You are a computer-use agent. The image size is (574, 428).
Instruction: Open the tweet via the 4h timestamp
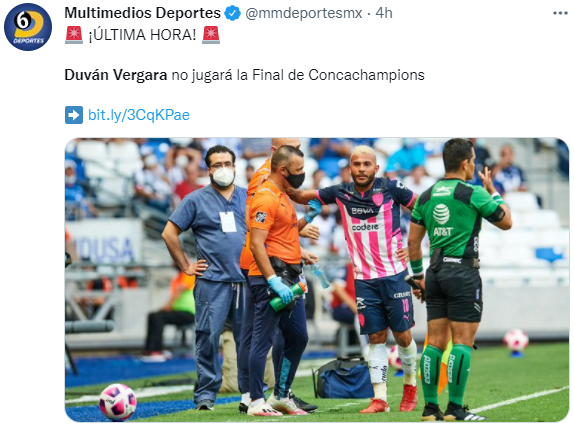[x=384, y=13]
